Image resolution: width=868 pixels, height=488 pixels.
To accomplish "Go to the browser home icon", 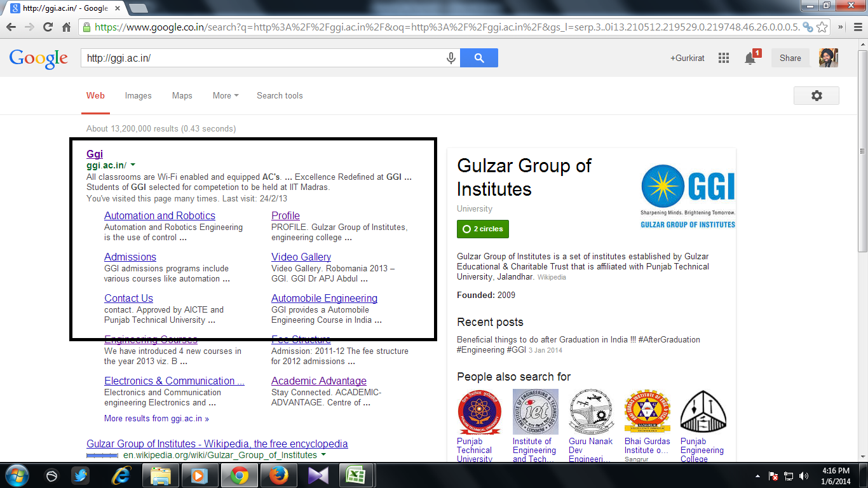I will [66, 27].
